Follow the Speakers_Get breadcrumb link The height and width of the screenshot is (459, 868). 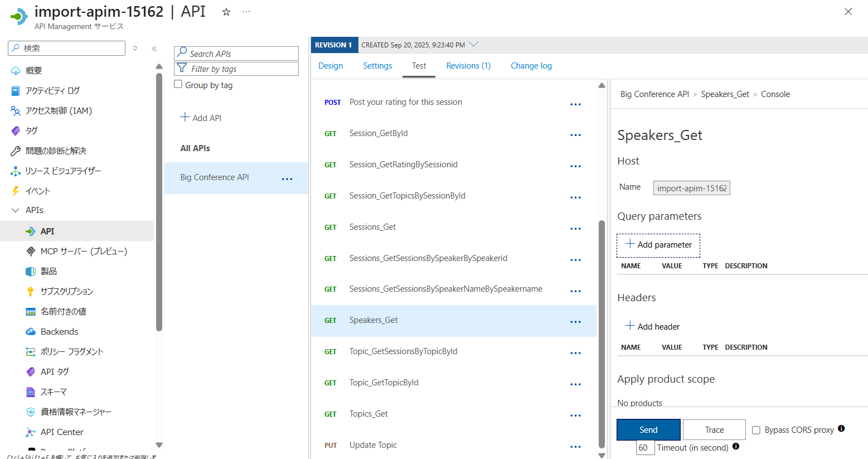725,94
